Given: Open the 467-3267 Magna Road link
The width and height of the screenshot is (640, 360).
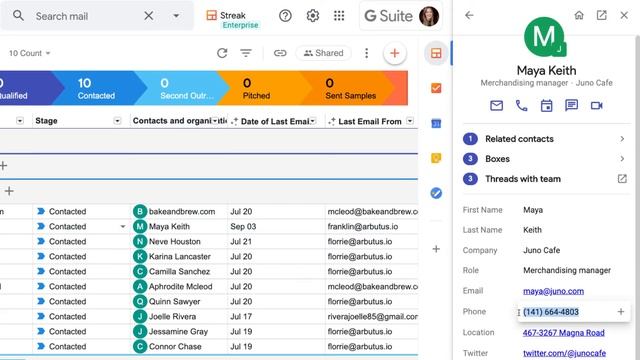Looking at the screenshot, I should pos(564,333).
